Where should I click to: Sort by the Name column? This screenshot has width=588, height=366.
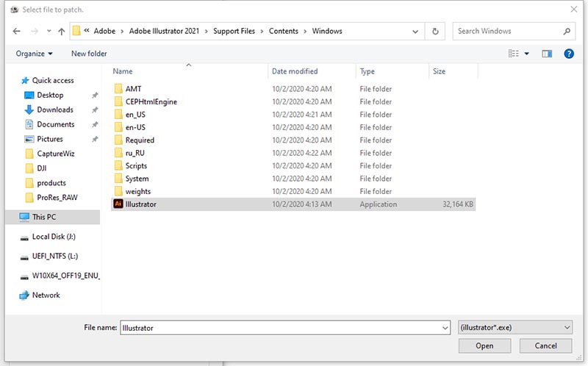tap(122, 71)
